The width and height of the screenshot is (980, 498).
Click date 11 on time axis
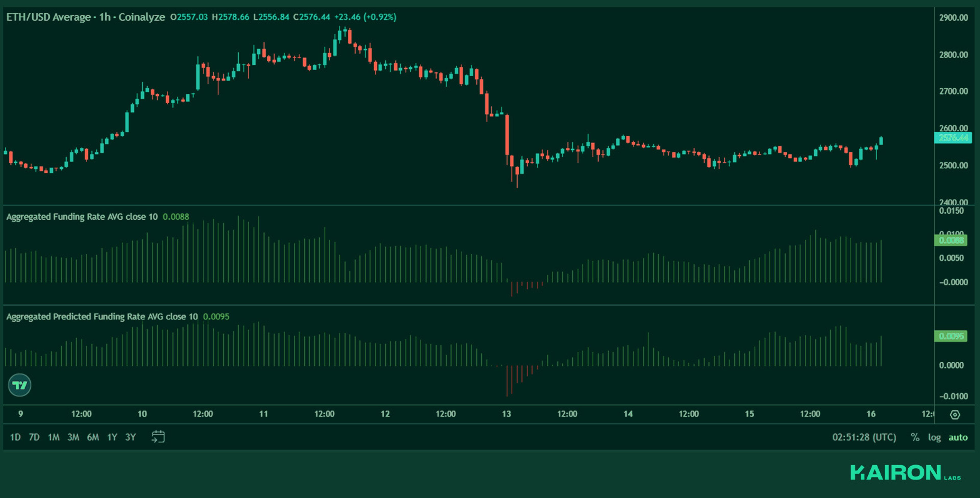(263, 414)
